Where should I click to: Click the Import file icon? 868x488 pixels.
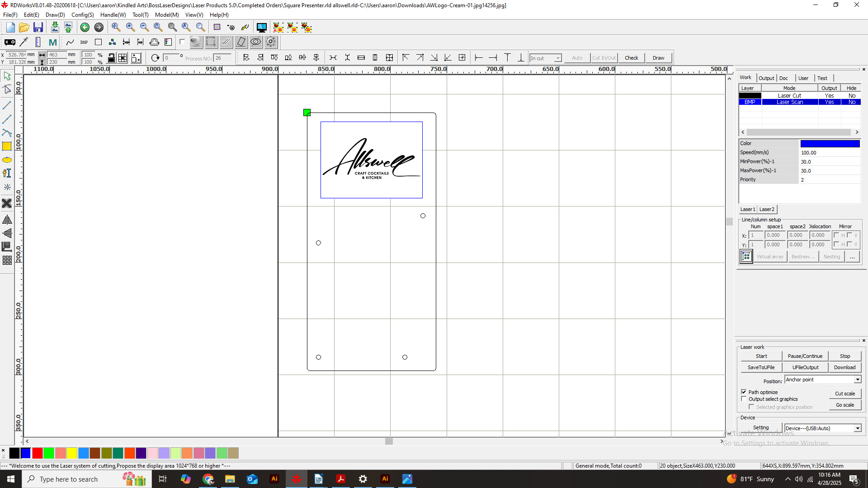pyautogui.click(x=55, y=28)
